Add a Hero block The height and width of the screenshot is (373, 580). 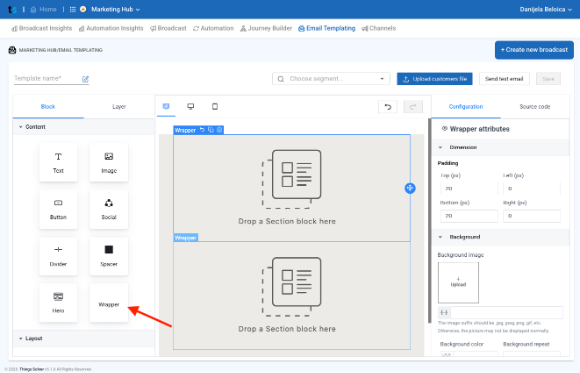[58, 303]
